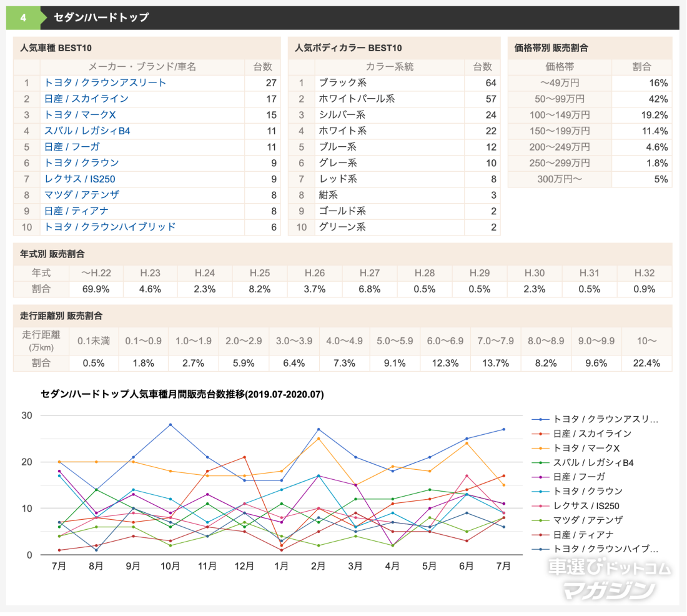This screenshot has height=616, width=687.
Task: Toggle legend entry 日産 / スカイライン
Action: click(x=582, y=434)
